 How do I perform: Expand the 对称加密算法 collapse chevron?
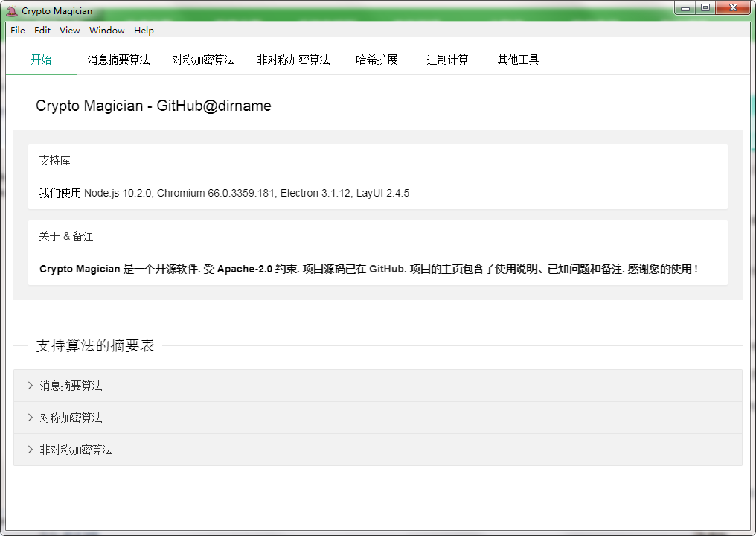pos(30,418)
